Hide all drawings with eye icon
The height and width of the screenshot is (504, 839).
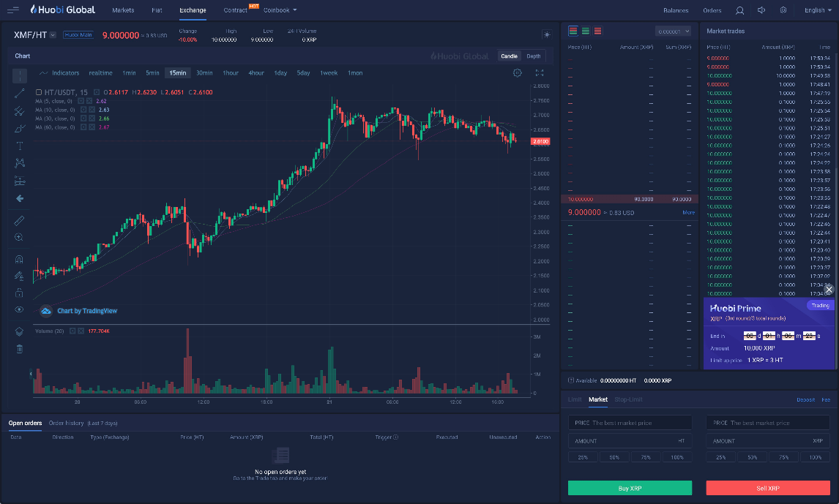(19, 309)
